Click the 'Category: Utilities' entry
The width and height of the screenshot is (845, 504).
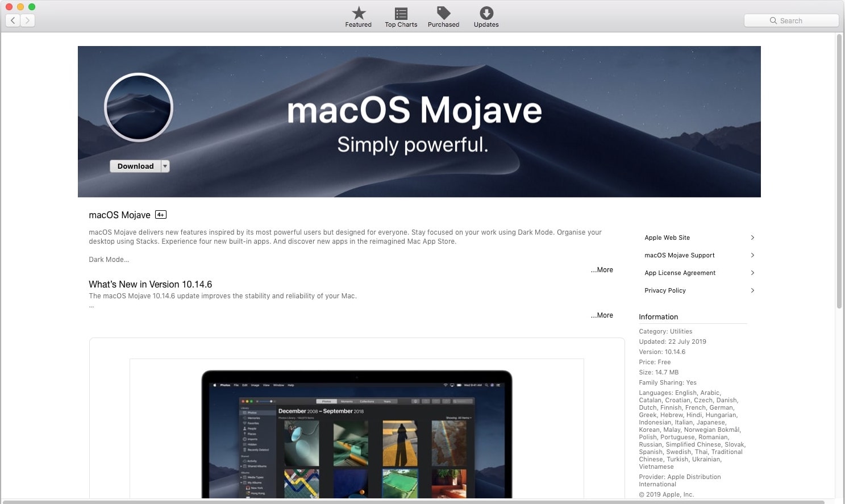665,331
